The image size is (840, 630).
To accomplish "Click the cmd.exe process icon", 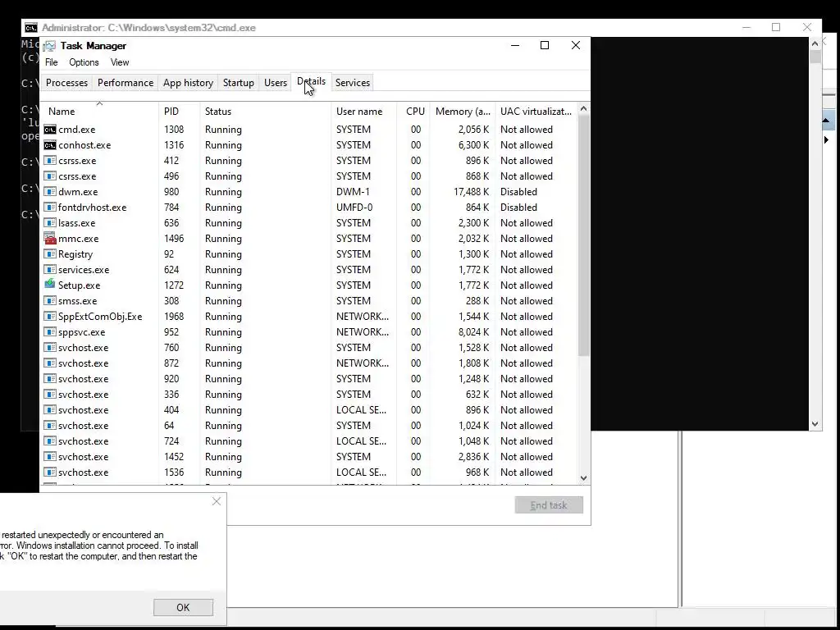I will [50, 130].
